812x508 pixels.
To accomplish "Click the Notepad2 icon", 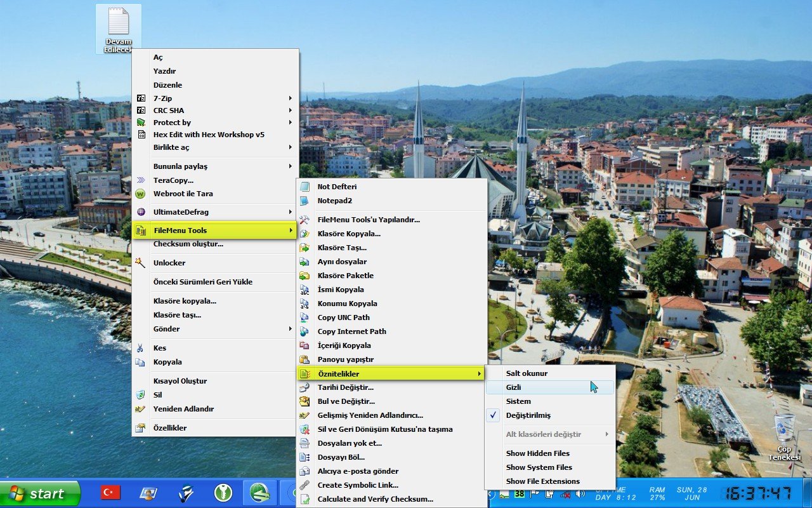I will 304,201.
